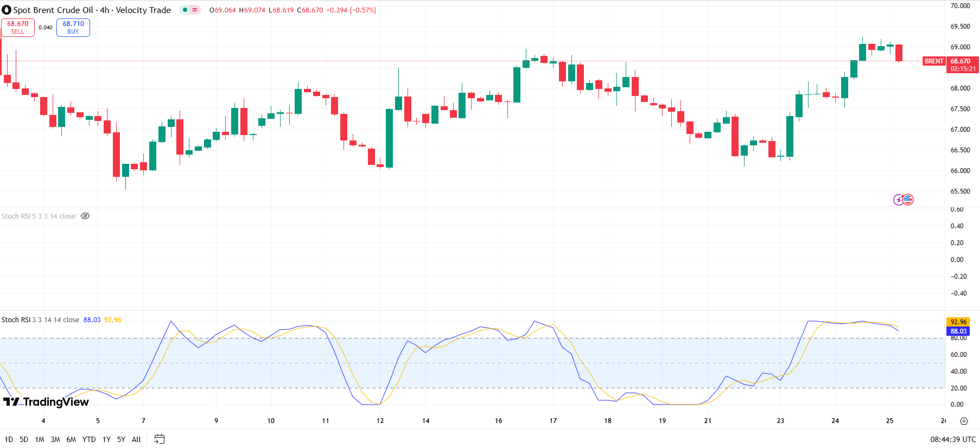Click the pink approximate data indicator icon
Screen dimensions: 980x448
pos(195,10)
